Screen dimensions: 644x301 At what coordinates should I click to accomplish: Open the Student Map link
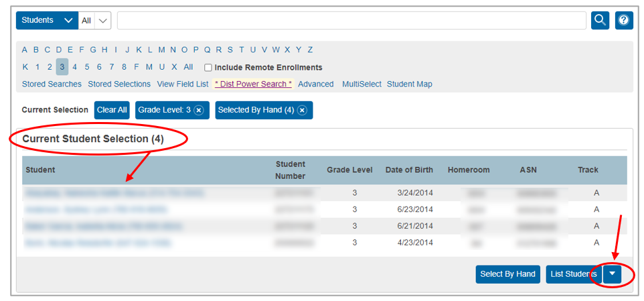(x=409, y=84)
